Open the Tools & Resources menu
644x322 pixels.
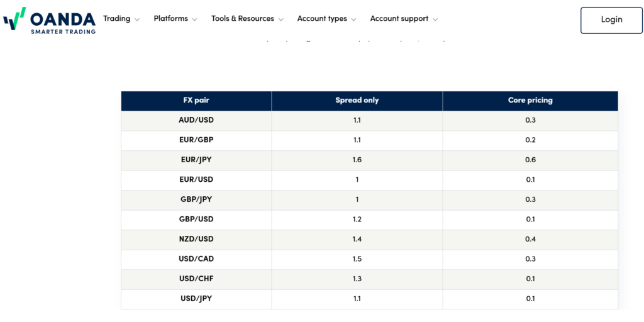coord(243,18)
